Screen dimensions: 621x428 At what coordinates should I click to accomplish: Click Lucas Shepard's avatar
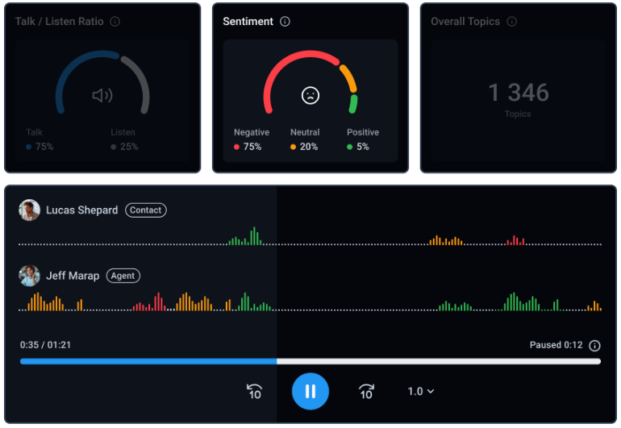[x=30, y=210]
